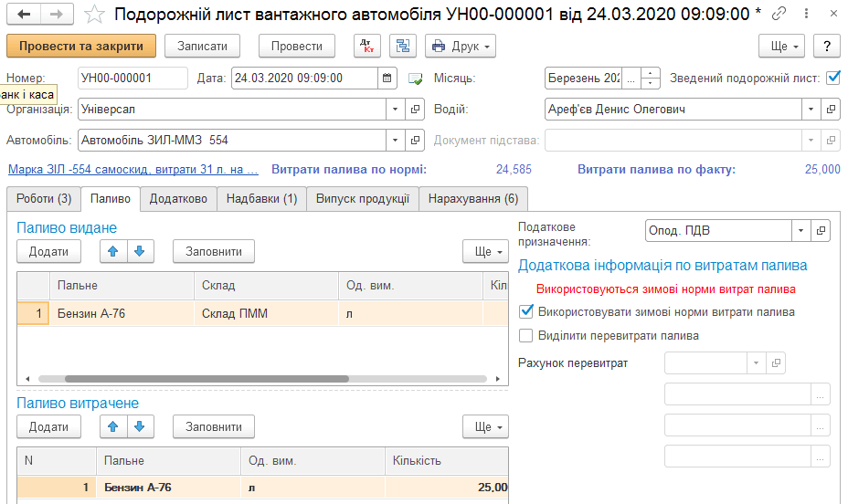Open the Випуск продукції tab
This screenshot has height=504, width=848.
(x=363, y=199)
